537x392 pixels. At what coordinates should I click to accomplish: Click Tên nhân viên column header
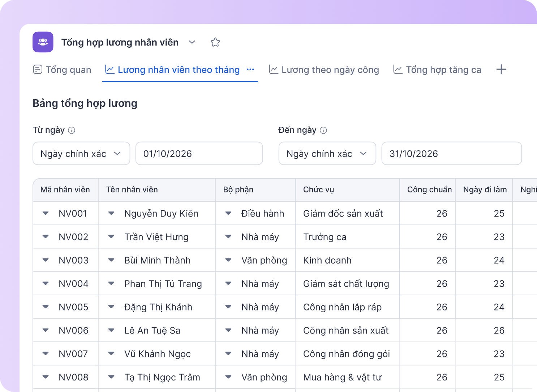tap(157, 190)
